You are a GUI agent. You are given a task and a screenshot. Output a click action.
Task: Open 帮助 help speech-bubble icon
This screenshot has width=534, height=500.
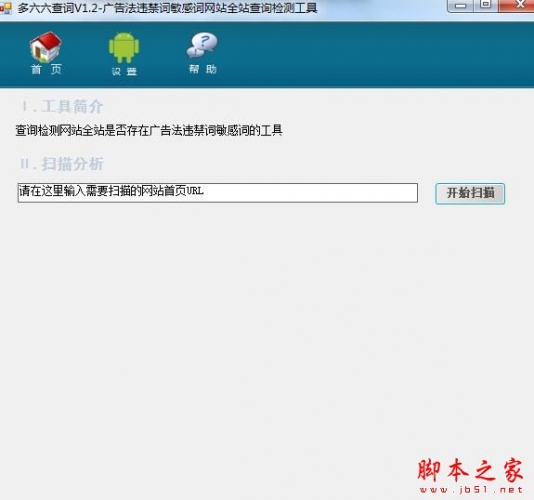202,45
